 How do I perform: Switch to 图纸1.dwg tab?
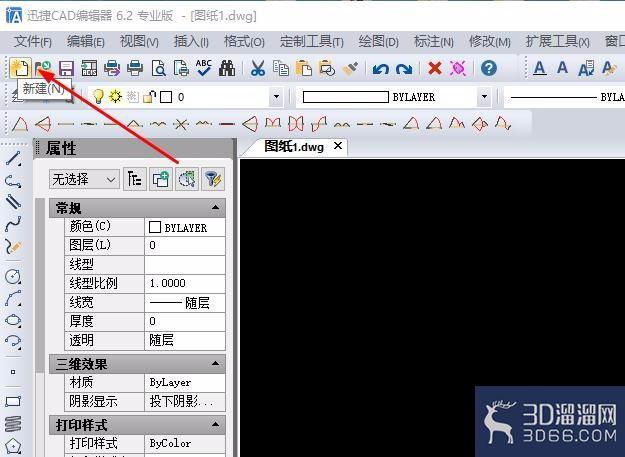coord(294,147)
